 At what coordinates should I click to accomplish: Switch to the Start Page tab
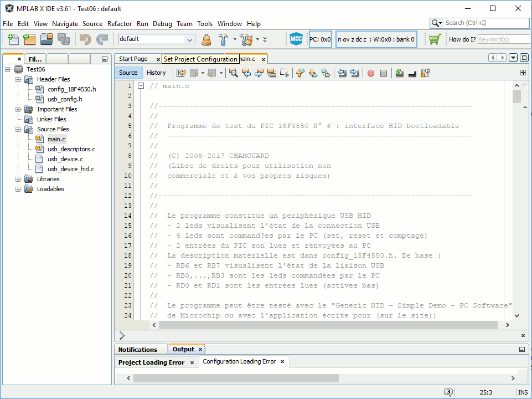pyautogui.click(x=133, y=59)
